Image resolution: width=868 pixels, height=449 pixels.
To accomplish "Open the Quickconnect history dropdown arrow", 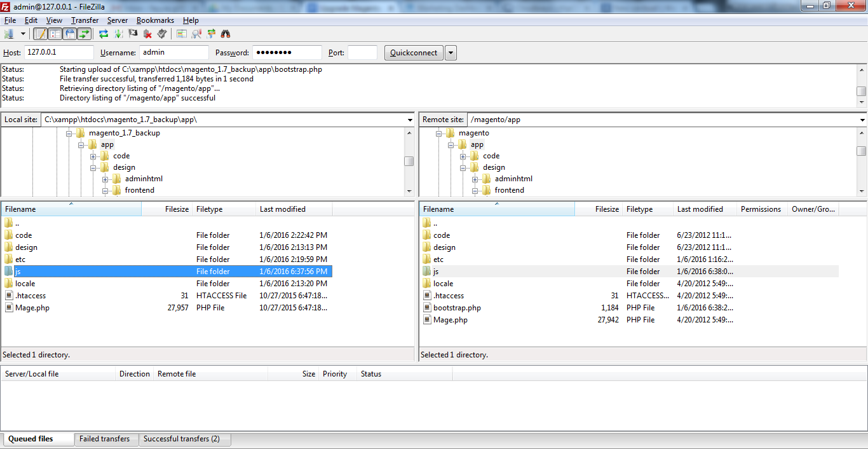I will (451, 53).
